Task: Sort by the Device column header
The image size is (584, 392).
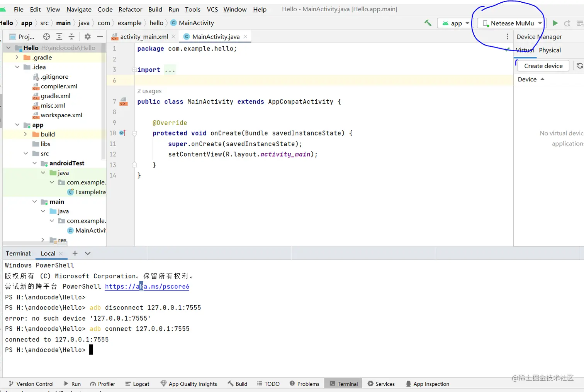Action: (x=531, y=79)
